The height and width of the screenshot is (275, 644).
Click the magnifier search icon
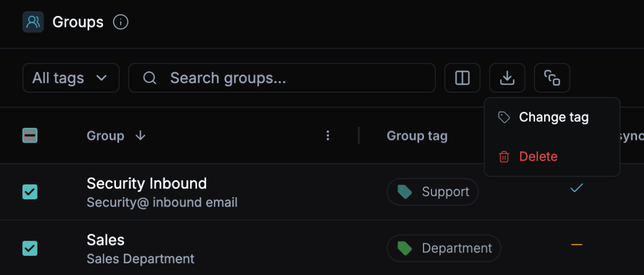coord(150,78)
